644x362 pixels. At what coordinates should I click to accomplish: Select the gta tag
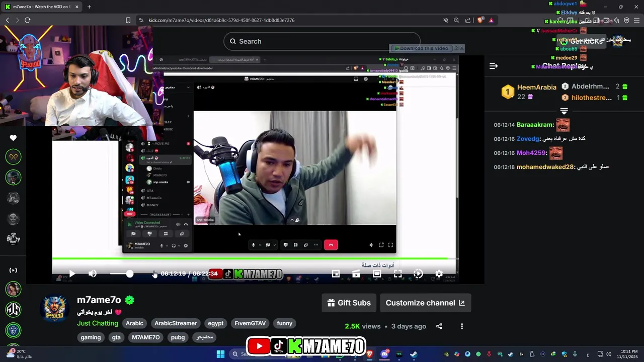[x=116, y=337]
